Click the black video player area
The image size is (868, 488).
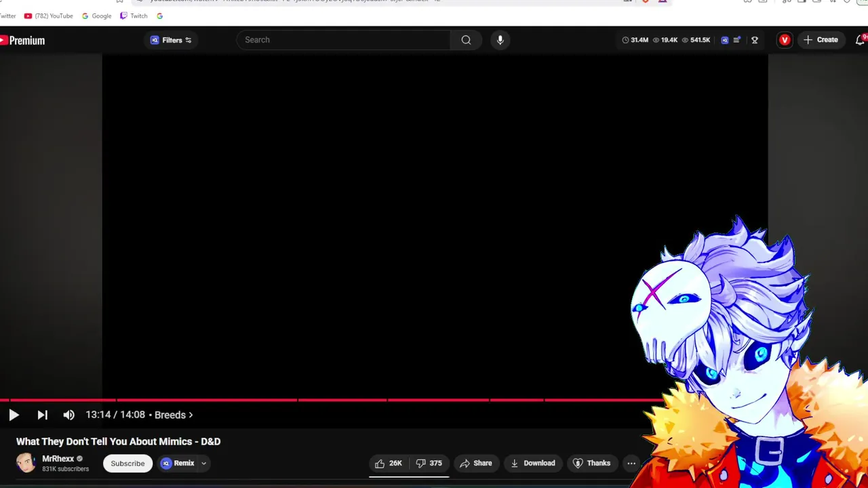[x=435, y=226]
